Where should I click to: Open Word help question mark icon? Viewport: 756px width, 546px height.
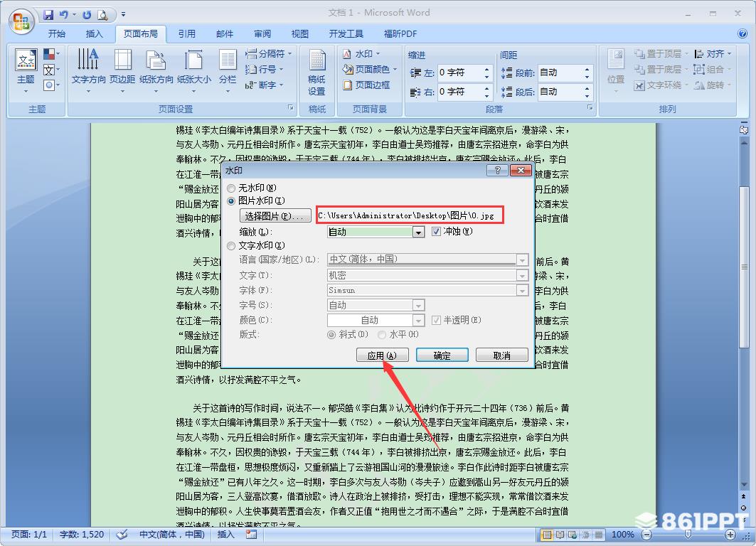pyautogui.click(x=742, y=33)
